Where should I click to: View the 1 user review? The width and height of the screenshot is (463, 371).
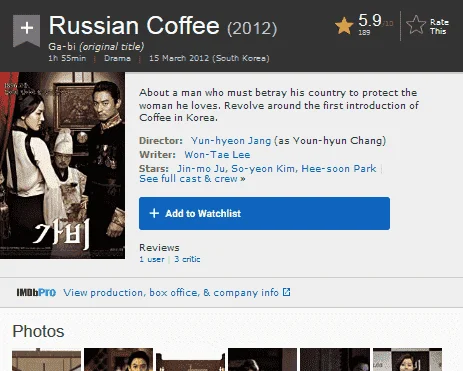152,259
